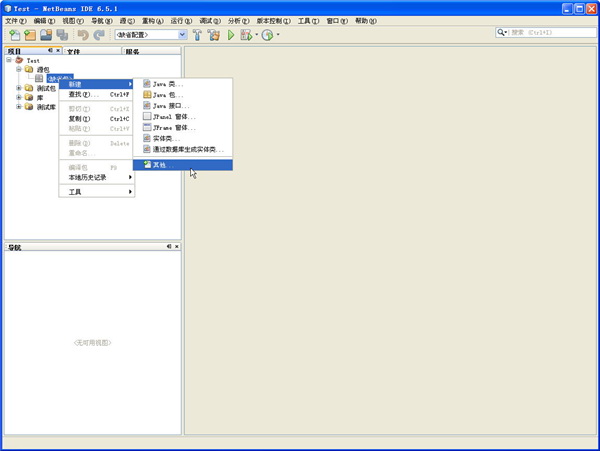This screenshot has height=451, width=600.
Task: Open the 帮助 menu
Action: [x=365, y=21]
